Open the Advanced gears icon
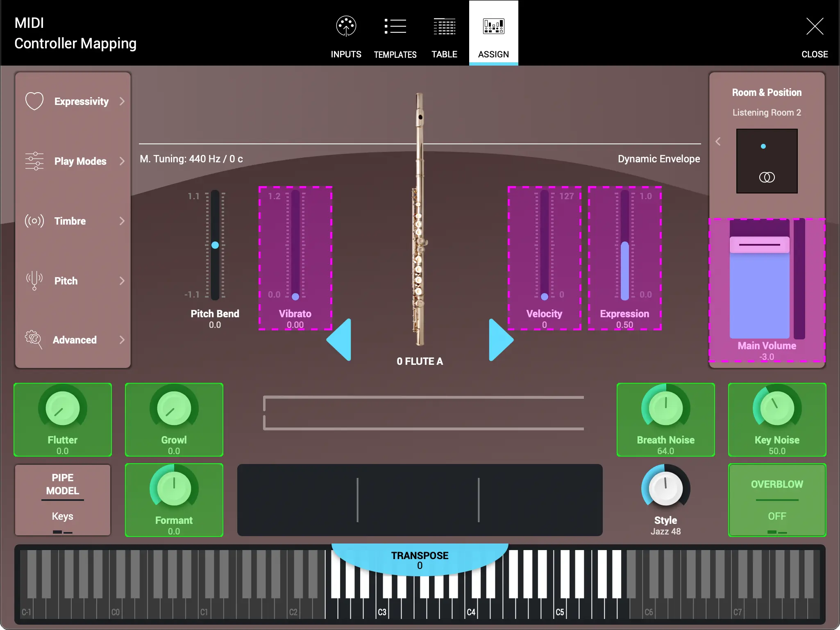This screenshot has width=840, height=630. coord(34,339)
